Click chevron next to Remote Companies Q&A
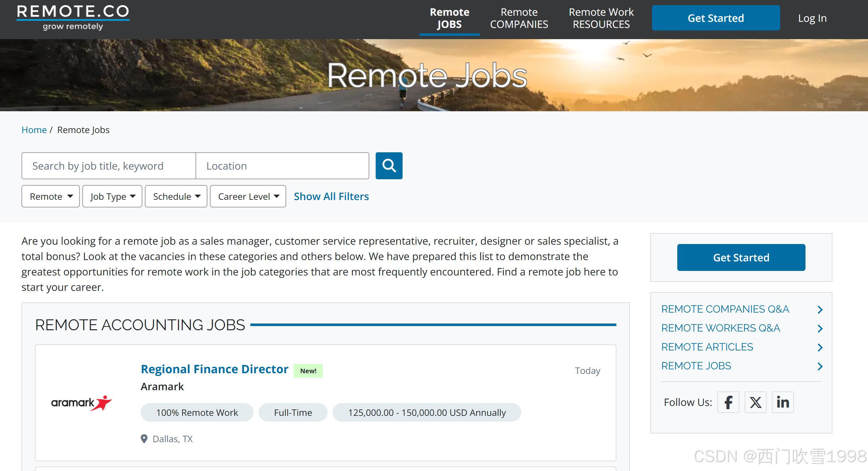The width and height of the screenshot is (868, 471). [820, 309]
